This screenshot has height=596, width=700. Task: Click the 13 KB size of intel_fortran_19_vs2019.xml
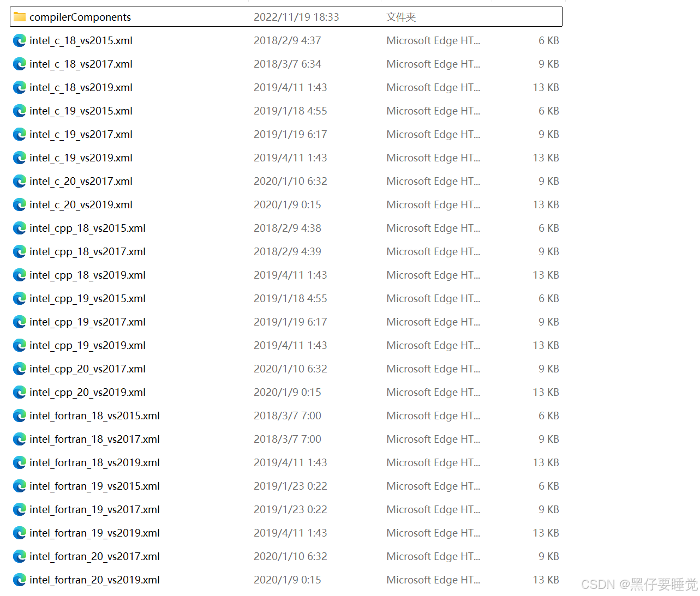point(546,533)
